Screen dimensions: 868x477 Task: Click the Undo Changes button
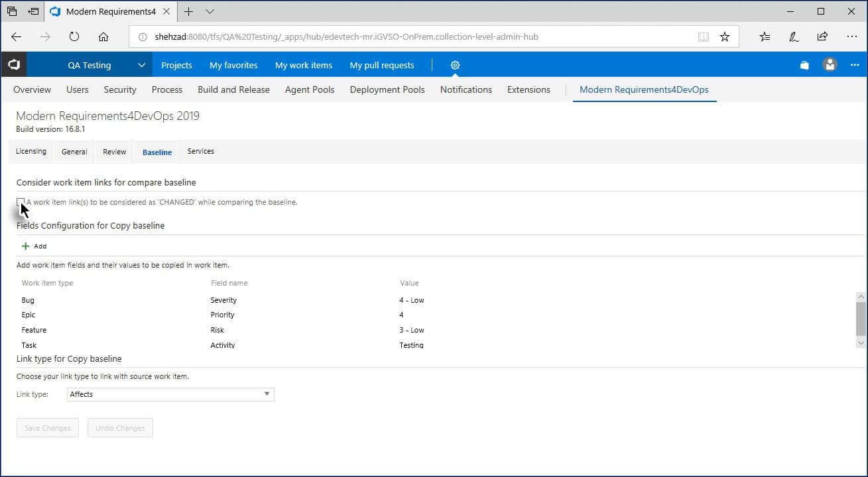tap(120, 428)
